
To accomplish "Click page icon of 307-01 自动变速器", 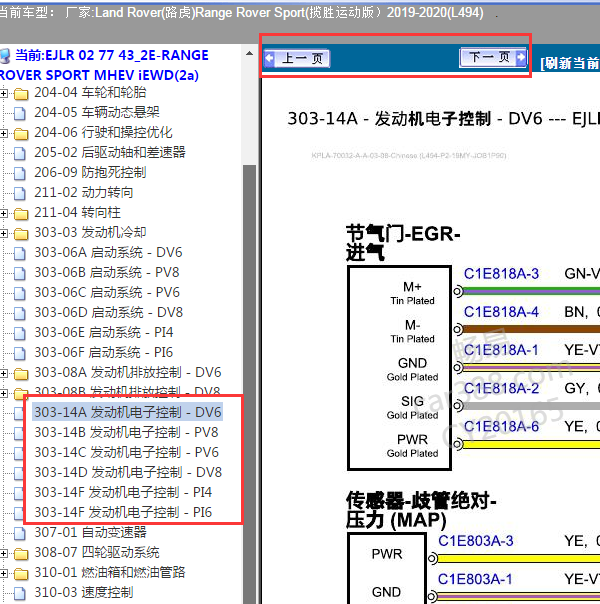I will [x=20, y=533].
